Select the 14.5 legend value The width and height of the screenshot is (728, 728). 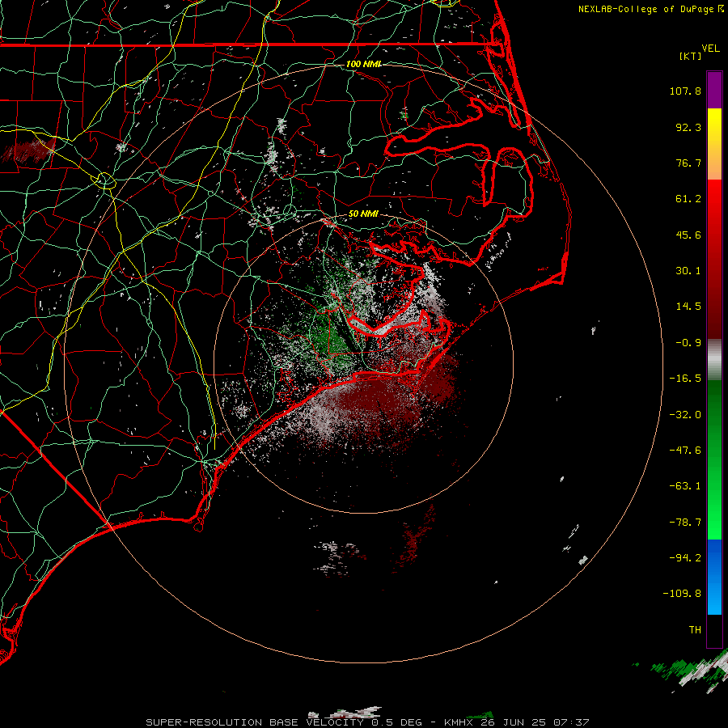[x=688, y=307]
